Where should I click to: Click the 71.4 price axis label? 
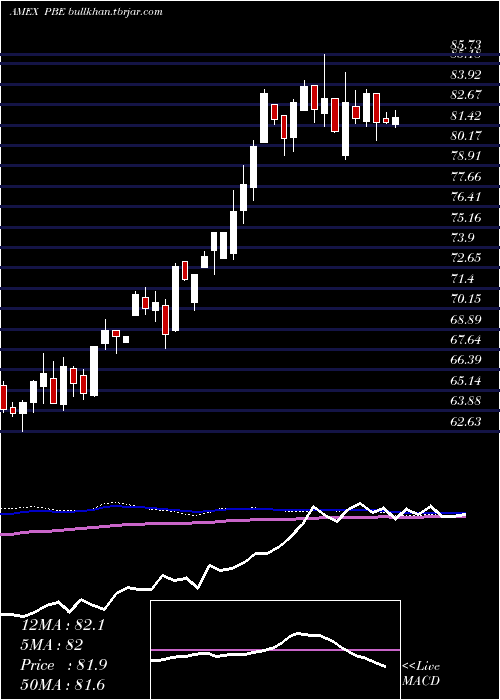[462, 279]
